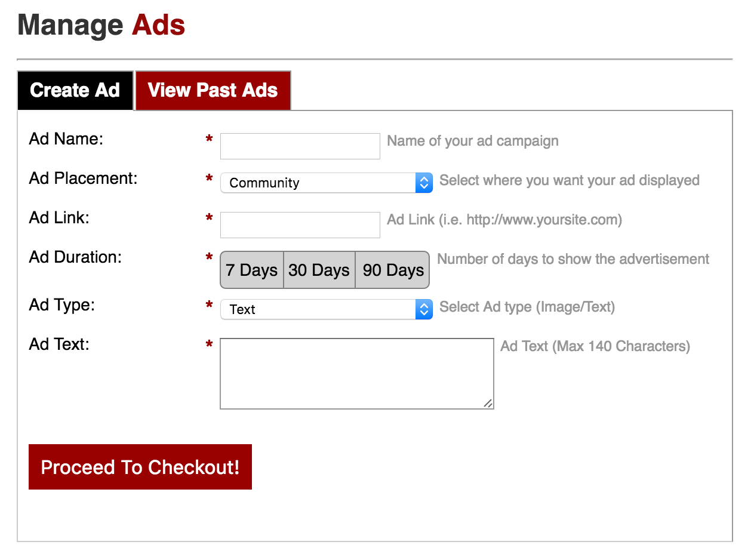
Task: Select the 7 Days duration option
Action: click(x=252, y=270)
